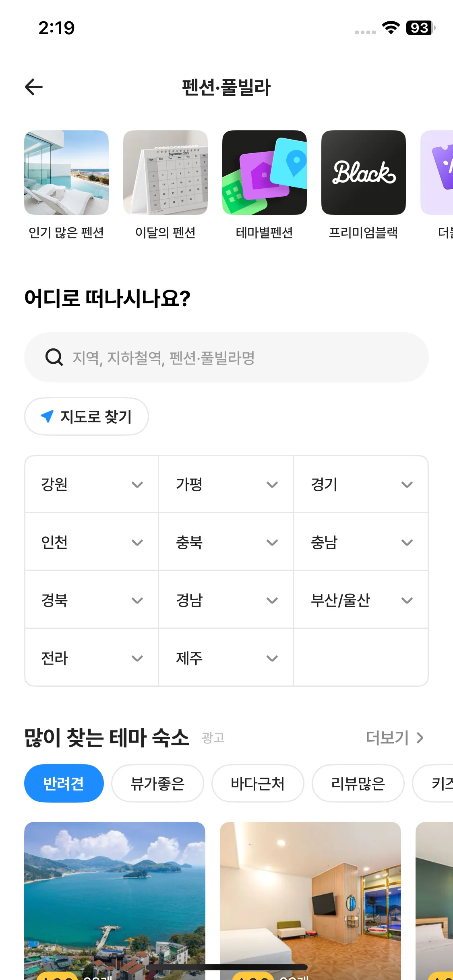The height and width of the screenshot is (980, 453).
Task: Select the 반려견 theme chip
Action: (x=64, y=783)
